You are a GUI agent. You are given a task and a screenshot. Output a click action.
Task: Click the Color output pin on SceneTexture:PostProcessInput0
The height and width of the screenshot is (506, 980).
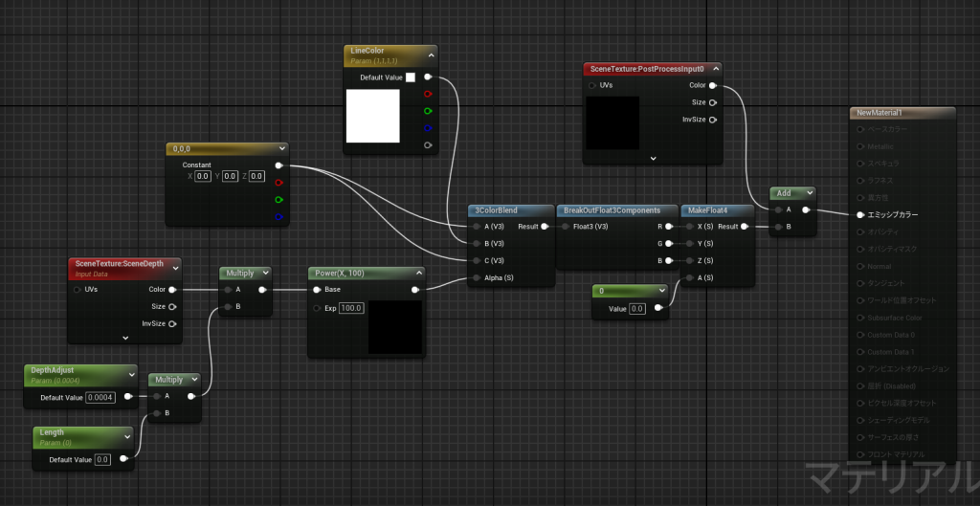pos(712,85)
